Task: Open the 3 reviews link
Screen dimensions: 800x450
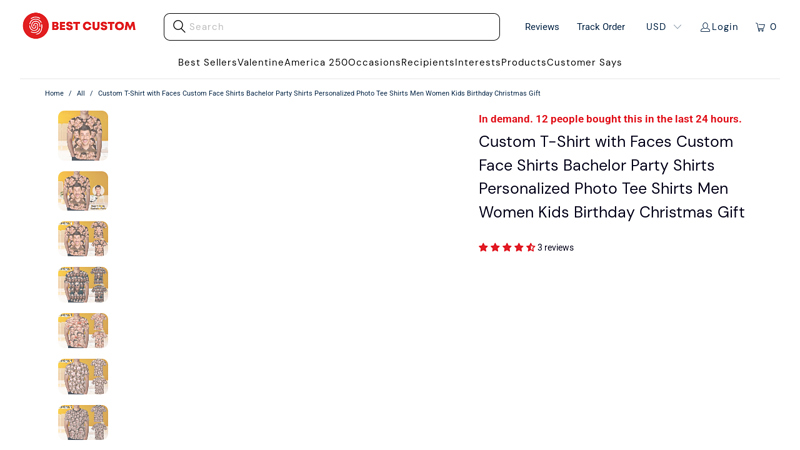Action: tap(555, 248)
